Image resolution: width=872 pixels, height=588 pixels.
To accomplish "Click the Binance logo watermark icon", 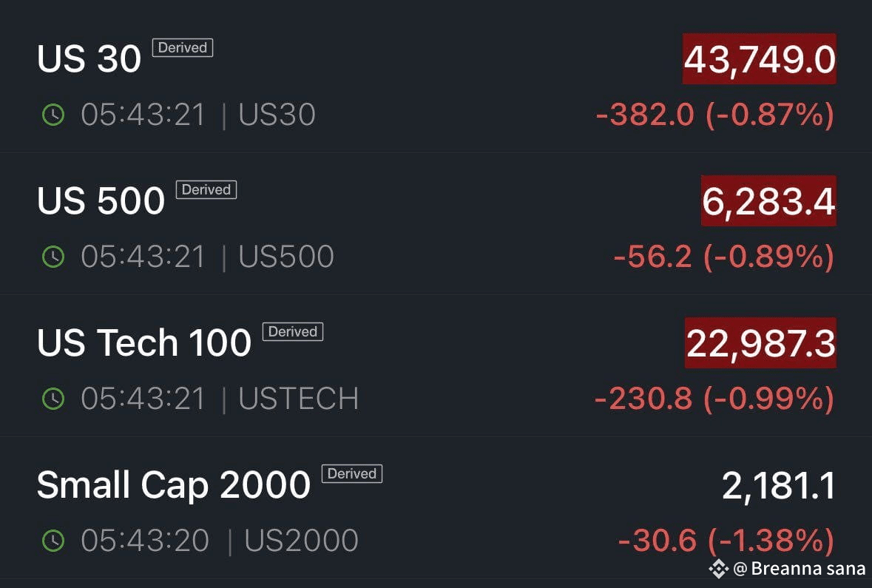I will point(718,568).
